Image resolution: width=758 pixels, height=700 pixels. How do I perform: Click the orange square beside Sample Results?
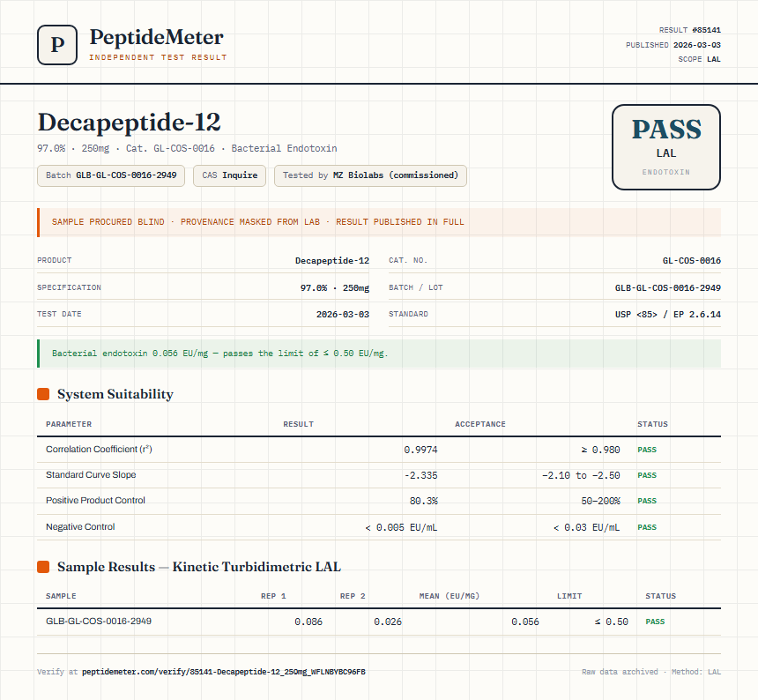43,567
